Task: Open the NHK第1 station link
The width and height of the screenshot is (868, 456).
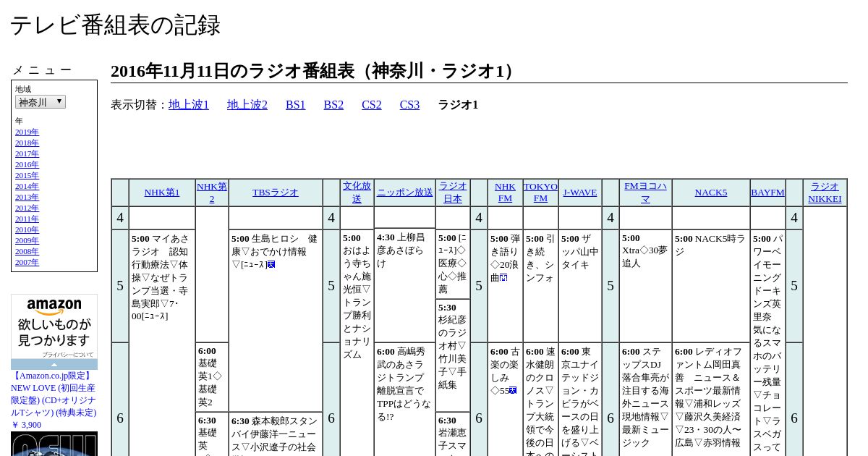Action: 162,193
